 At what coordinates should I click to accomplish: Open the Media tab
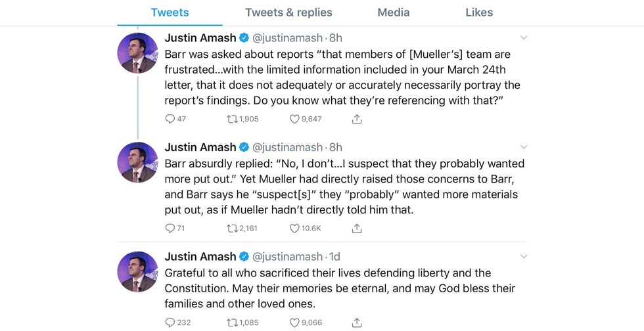point(393,12)
